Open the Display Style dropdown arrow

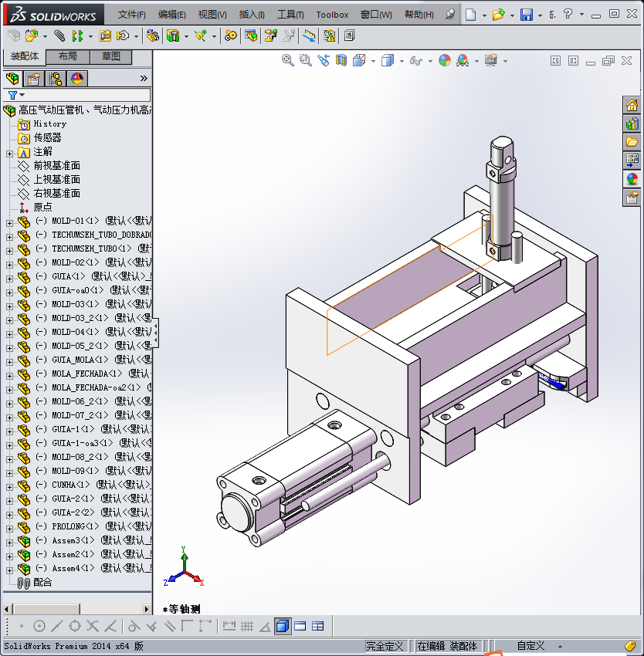pos(402,62)
